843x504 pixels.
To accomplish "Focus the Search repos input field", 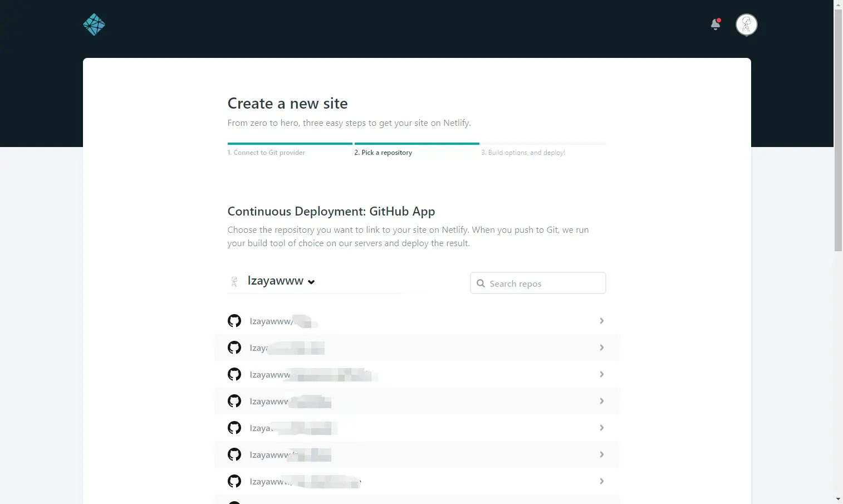I will (538, 283).
